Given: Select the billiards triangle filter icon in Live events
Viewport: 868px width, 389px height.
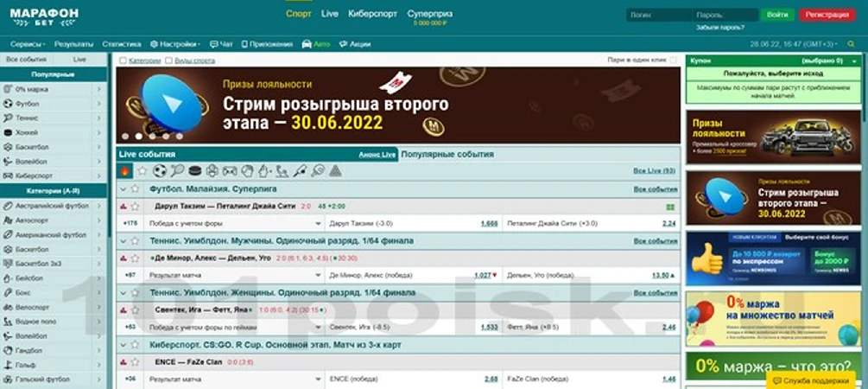Looking at the screenshot, I should pos(335,171).
